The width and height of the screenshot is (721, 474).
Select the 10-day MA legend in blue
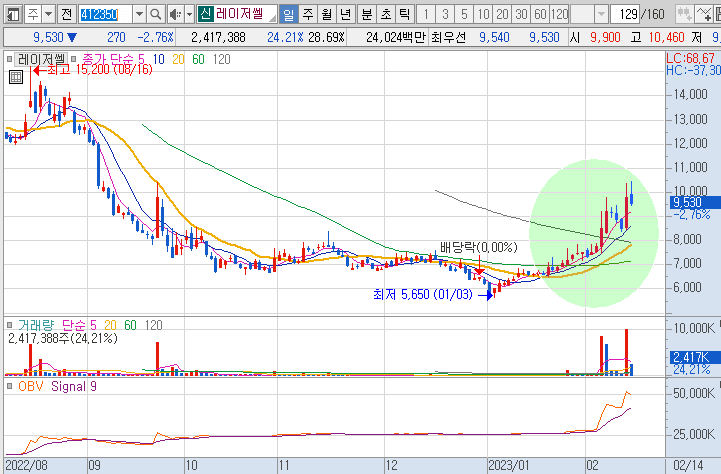click(x=159, y=59)
